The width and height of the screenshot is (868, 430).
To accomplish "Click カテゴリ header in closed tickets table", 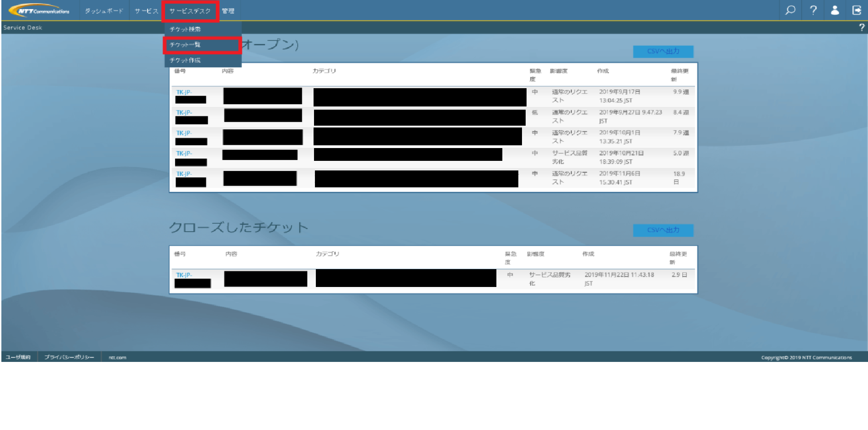I will [327, 254].
